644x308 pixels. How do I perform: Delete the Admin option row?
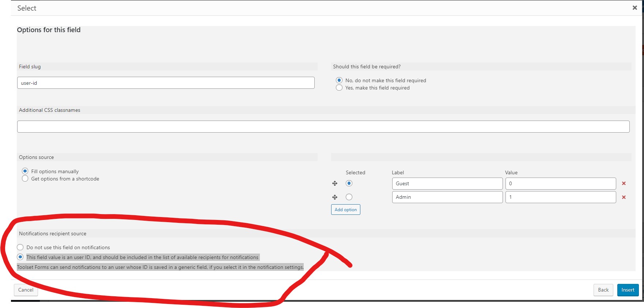pos(624,197)
